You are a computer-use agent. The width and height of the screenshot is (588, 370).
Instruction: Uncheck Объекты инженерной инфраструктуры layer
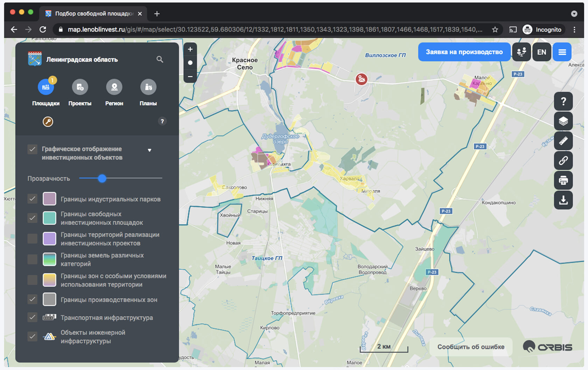(x=32, y=336)
